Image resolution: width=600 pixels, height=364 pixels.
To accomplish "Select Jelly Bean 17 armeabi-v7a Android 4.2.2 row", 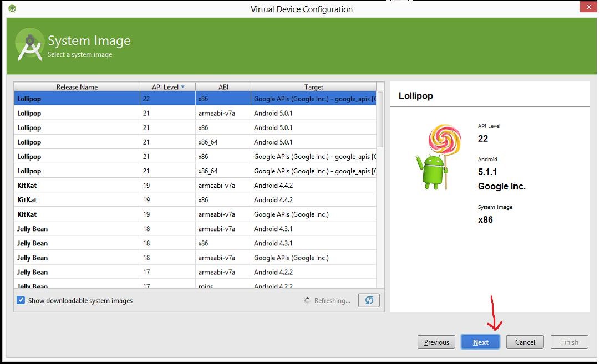I will click(195, 272).
